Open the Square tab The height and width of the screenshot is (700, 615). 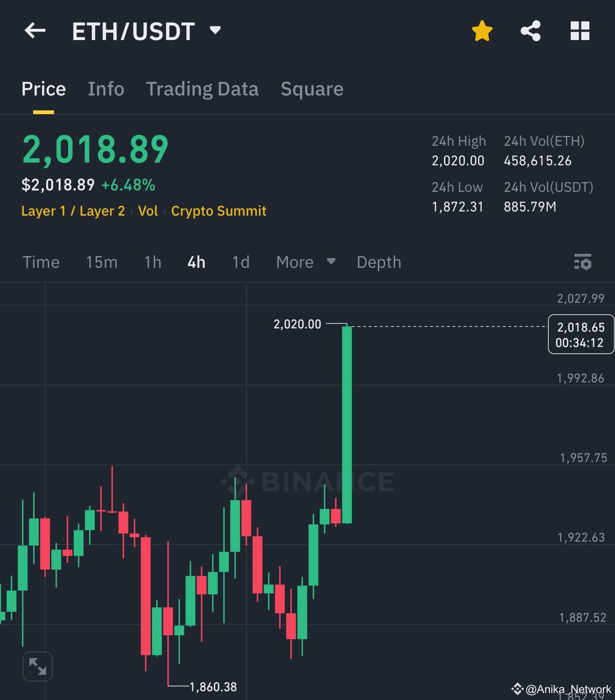pos(312,88)
